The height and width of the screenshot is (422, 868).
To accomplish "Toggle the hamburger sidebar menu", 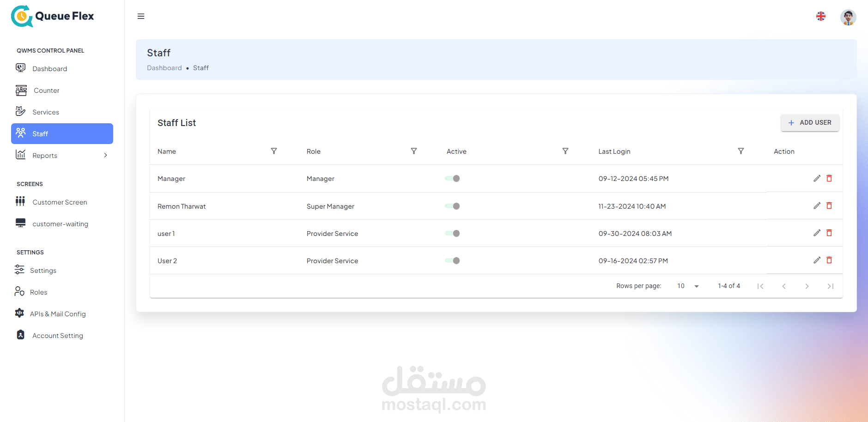I will 141,17.
